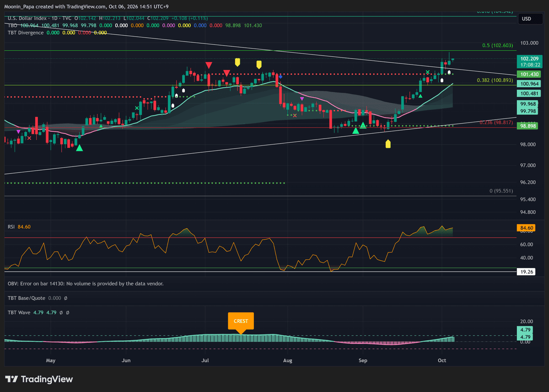Click the TBT Wave indicator legend

tap(20, 313)
